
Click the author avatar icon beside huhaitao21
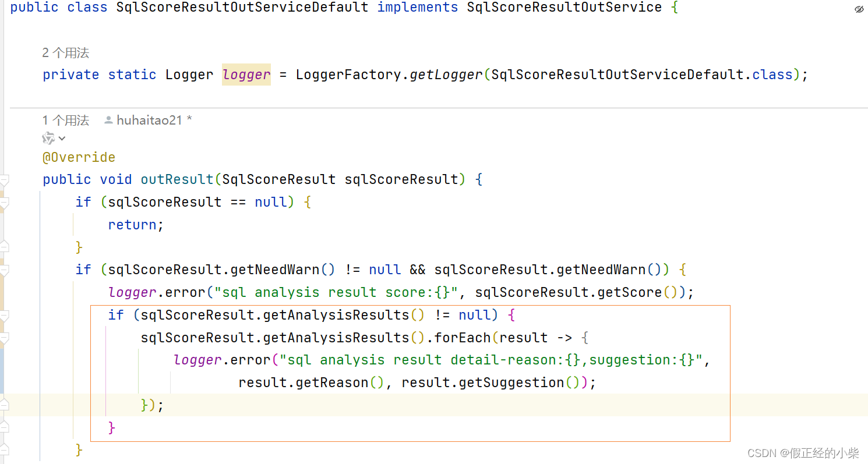108,121
